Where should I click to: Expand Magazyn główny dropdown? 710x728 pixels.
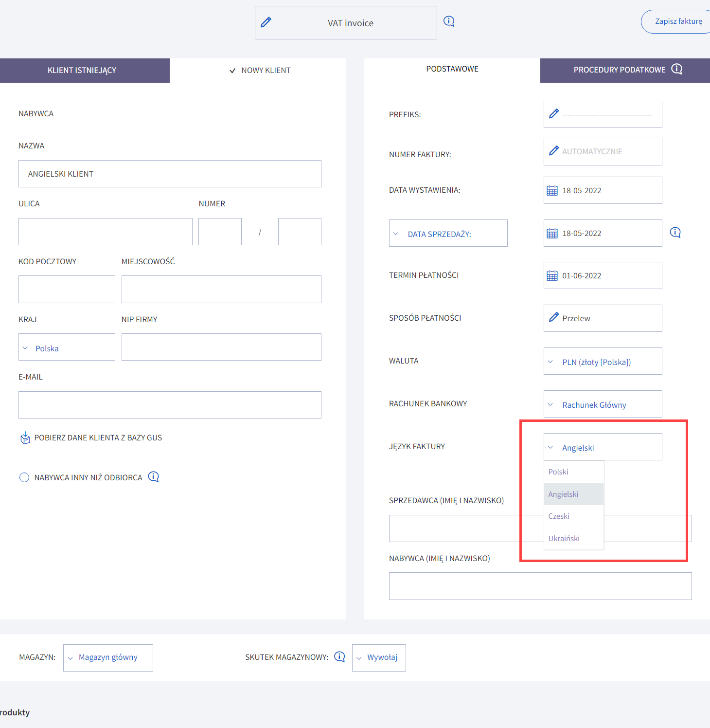pyautogui.click(x=108, y=658)
